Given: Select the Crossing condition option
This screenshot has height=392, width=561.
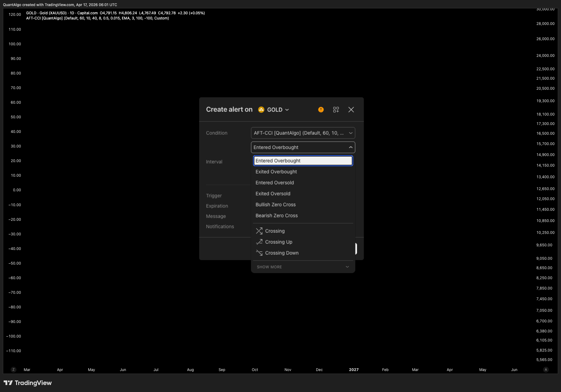Looking at the screenshot, I should 303,231.
